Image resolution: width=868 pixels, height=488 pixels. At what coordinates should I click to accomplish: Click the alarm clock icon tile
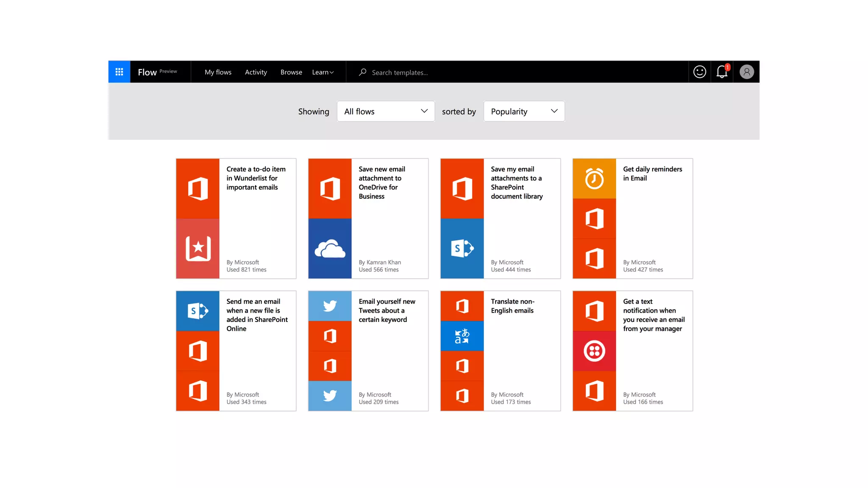[594, 178]
